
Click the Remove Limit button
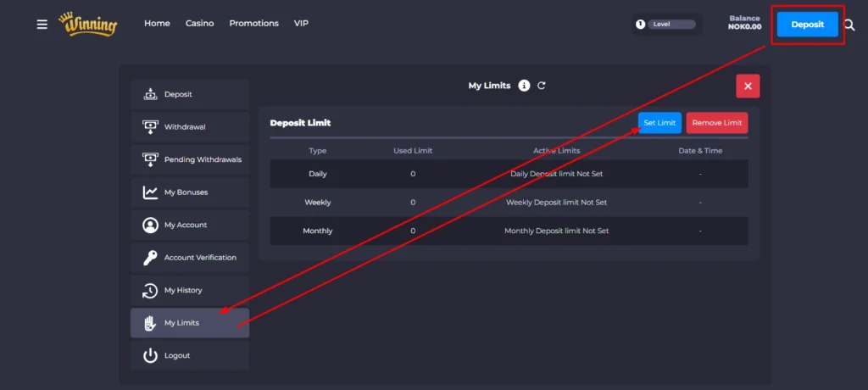(716, 123)
